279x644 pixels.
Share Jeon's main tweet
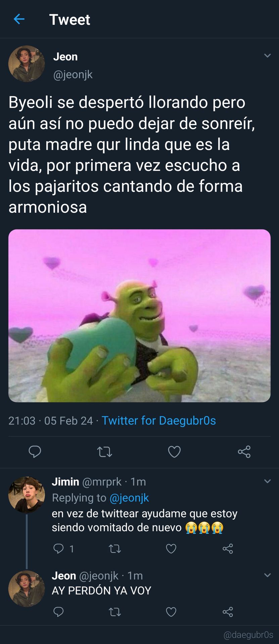(244, 452)
